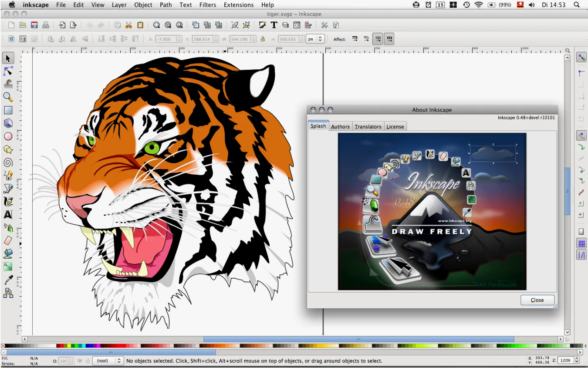Switch to the Translators tab

pyautogui.click(x=368, y=126)
